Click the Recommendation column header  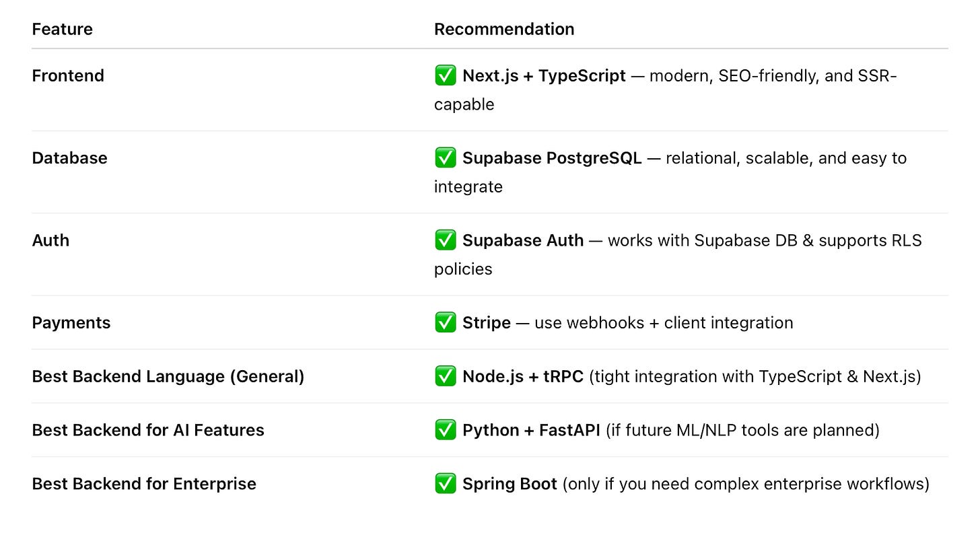(x=504, y=29)
